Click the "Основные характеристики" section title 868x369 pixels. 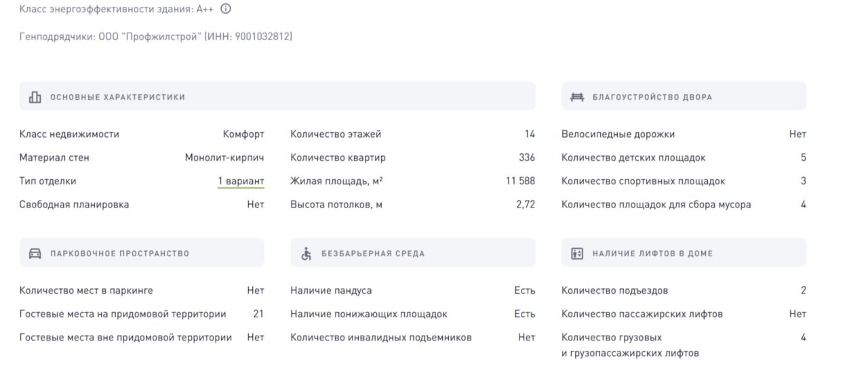117,97
